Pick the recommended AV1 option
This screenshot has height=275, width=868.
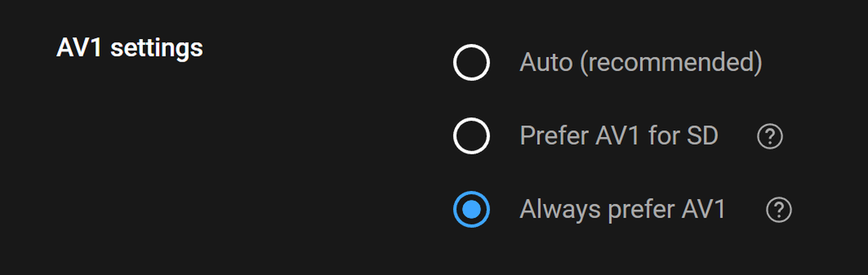(x=472, y=64)
